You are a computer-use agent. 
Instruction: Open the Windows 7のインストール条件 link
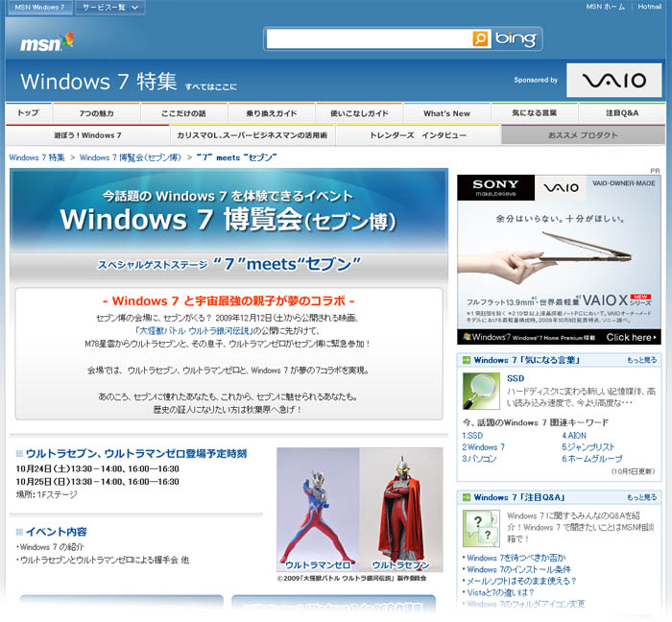518,569
